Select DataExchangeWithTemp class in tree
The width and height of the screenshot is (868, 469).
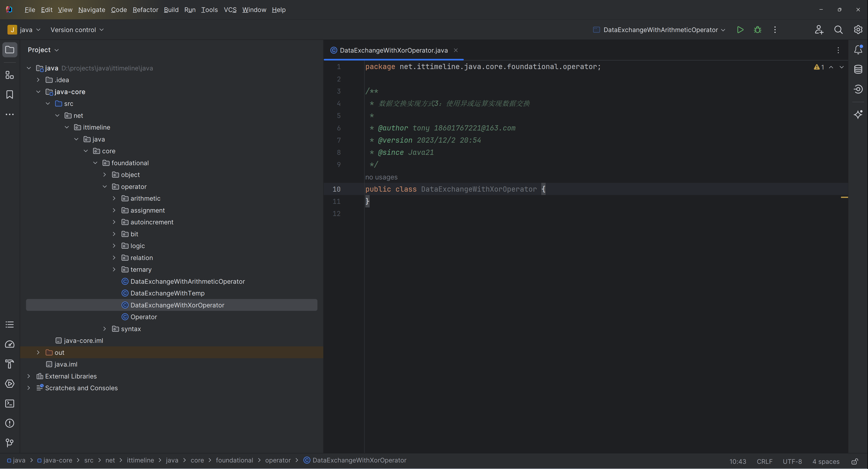click(x=167, y=293)
